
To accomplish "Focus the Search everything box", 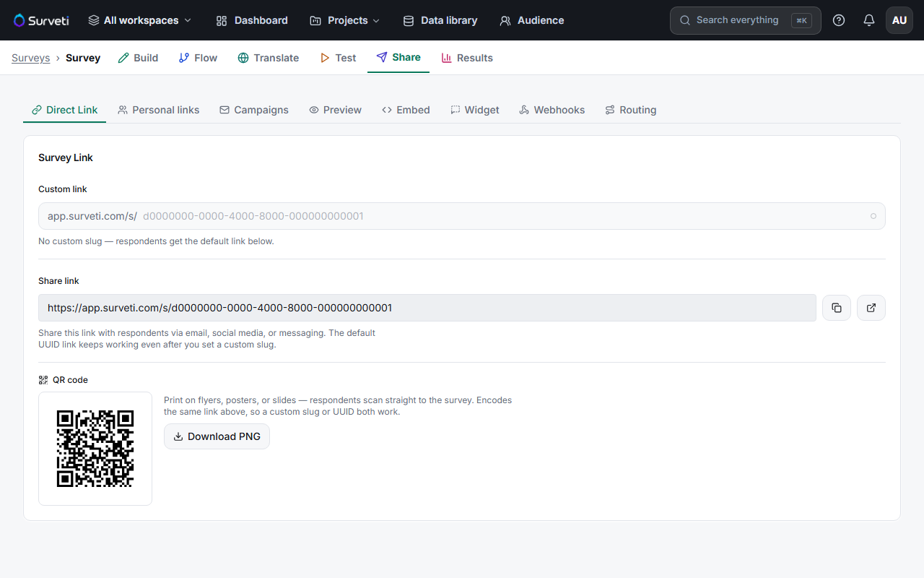I will [x=746, y=20].
